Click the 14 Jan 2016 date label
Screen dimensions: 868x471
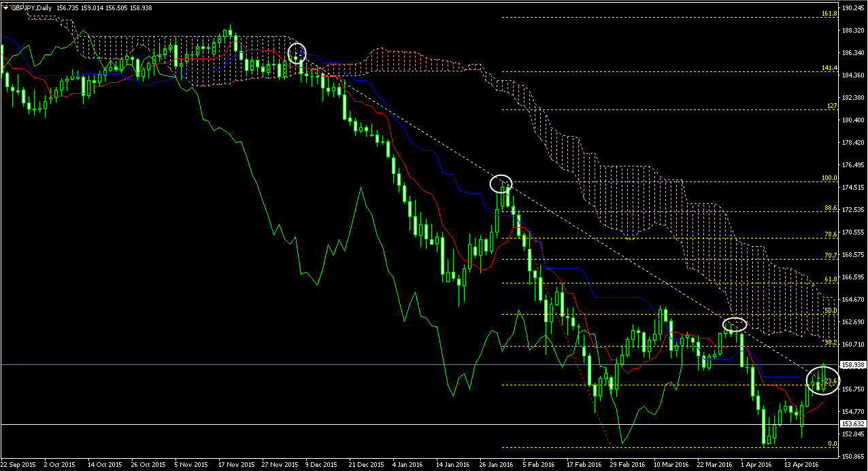pos(453,465)
